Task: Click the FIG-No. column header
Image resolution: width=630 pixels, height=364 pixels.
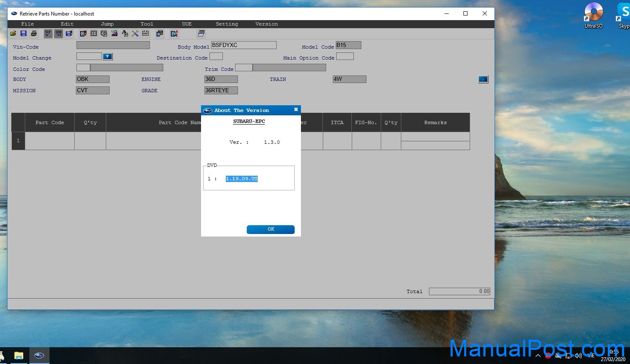Action: point(366,122)
